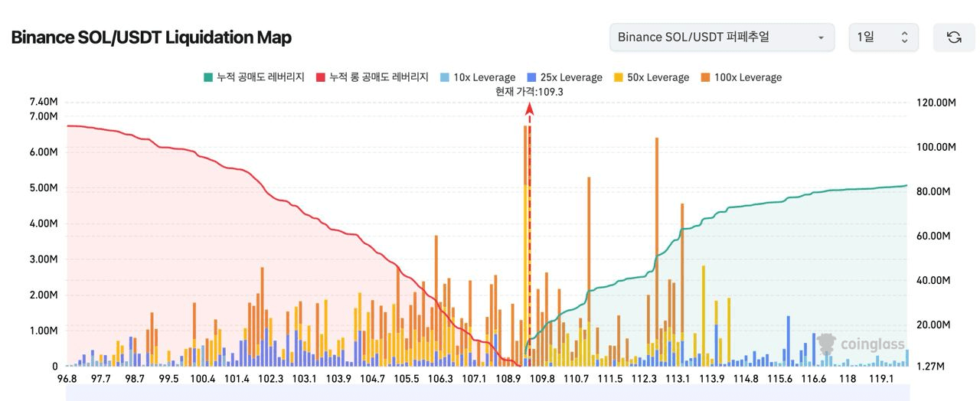Click the tall bar near 110.7 price
Viewport: 980px width, 401px height.
coord(589,271)
